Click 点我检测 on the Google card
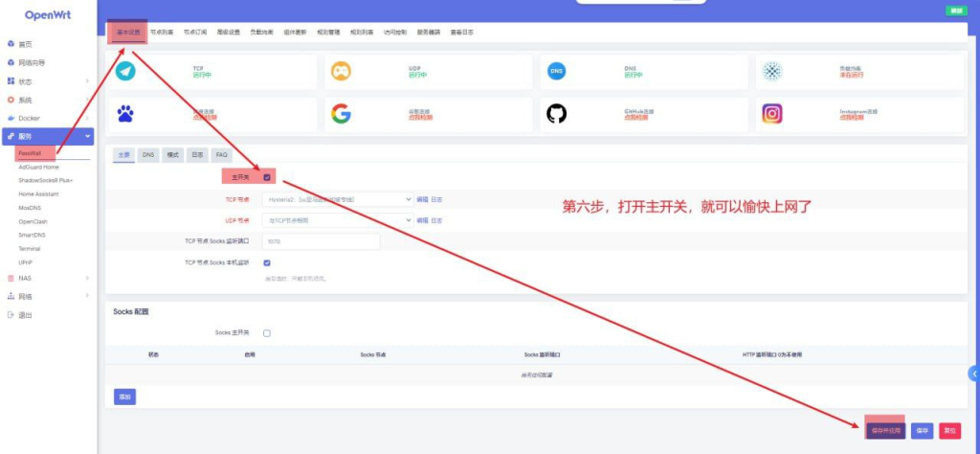Image resolution: width=980 pixels, height=454 pixels. 421,118
